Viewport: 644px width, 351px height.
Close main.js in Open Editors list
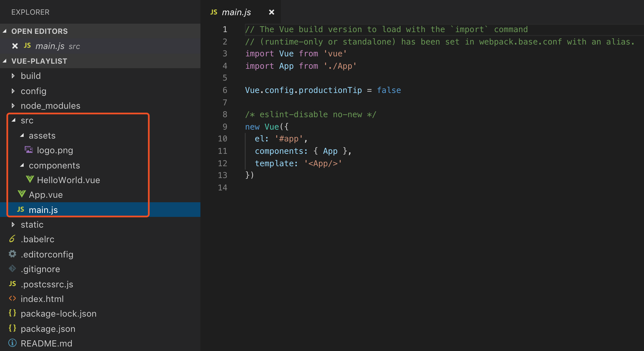point(15,46)
